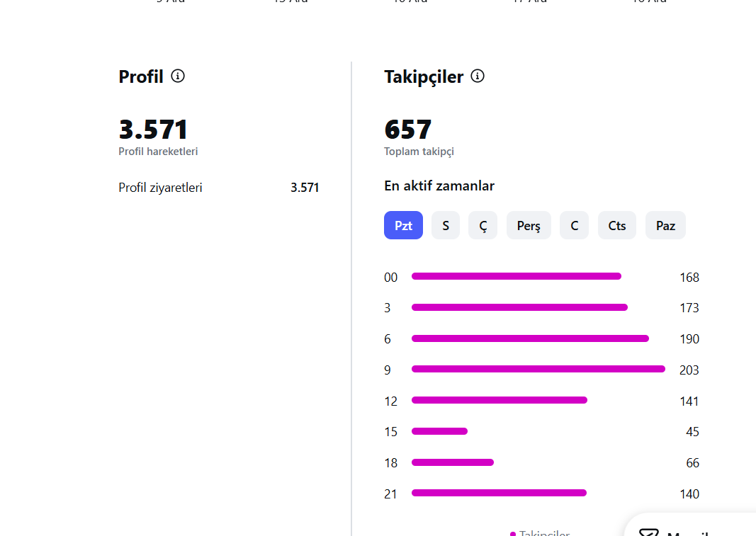Click the hour 21 bar showing 140
The height and width of the screenshot is (536, 756).
click(x=499, y=493)
